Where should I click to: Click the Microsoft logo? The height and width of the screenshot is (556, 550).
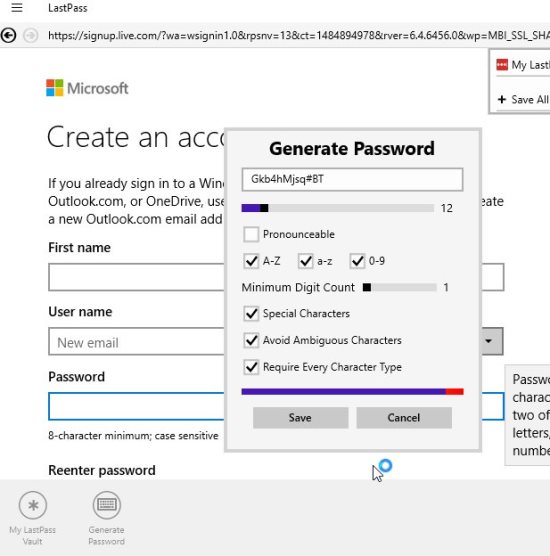click(87, 88)
